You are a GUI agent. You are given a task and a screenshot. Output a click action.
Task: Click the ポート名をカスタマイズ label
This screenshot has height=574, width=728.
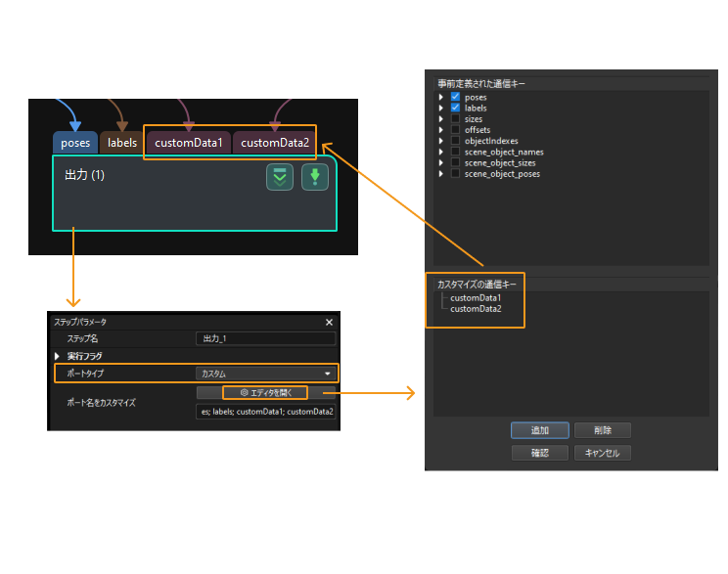(101, 402)
